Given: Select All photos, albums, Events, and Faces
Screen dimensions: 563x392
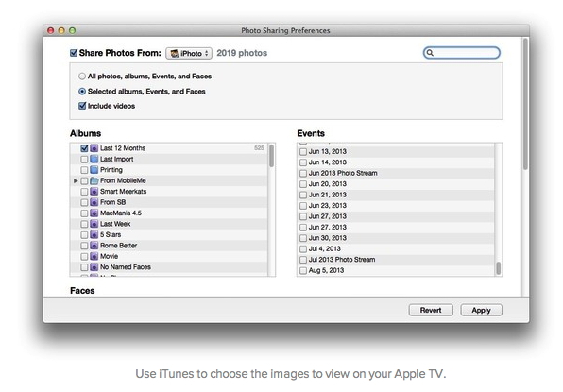Looking at the screenshot, I should [x=82, y=77].
